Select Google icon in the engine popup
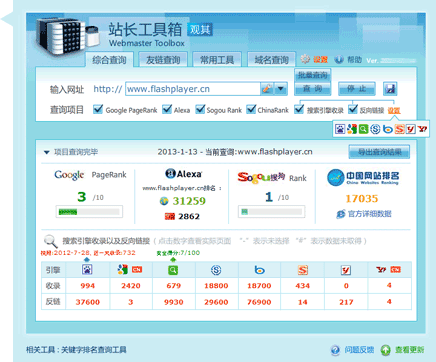Image resolution: width=436 pixels, height=362 pixels. tap(352, 129)
